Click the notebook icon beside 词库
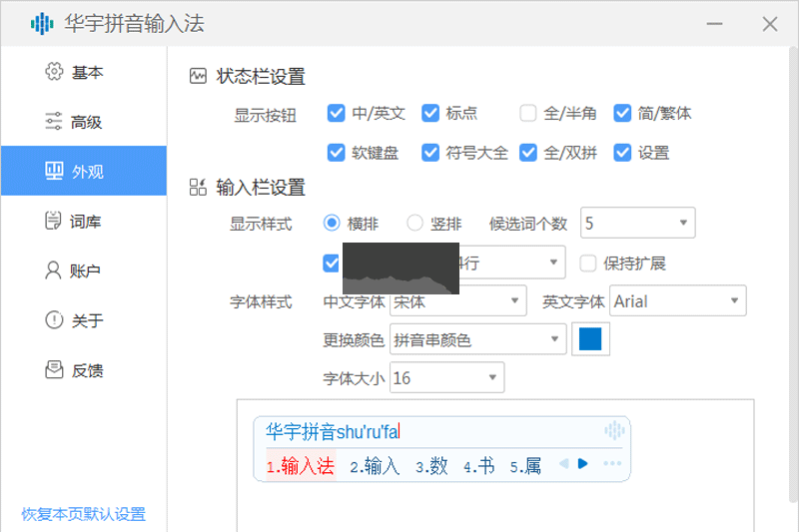 53,221
